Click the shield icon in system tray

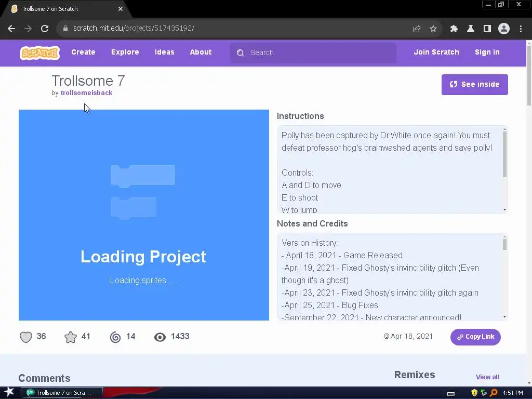[474, 393]
